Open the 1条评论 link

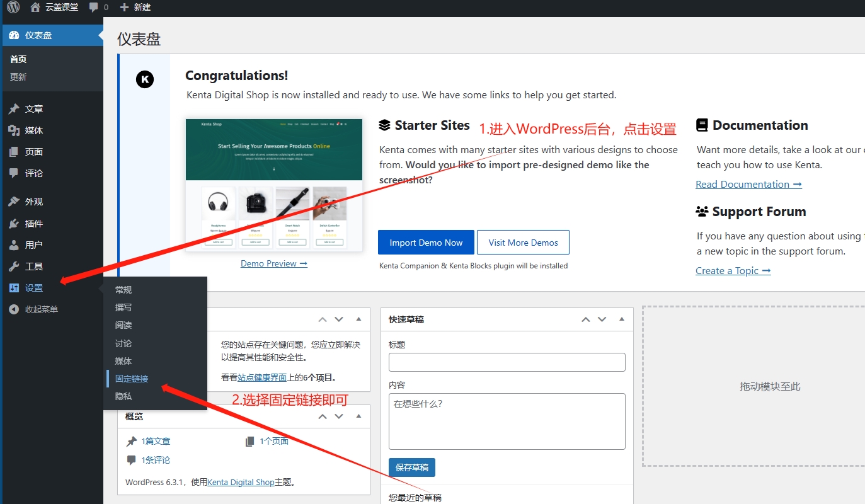(156, 460)
